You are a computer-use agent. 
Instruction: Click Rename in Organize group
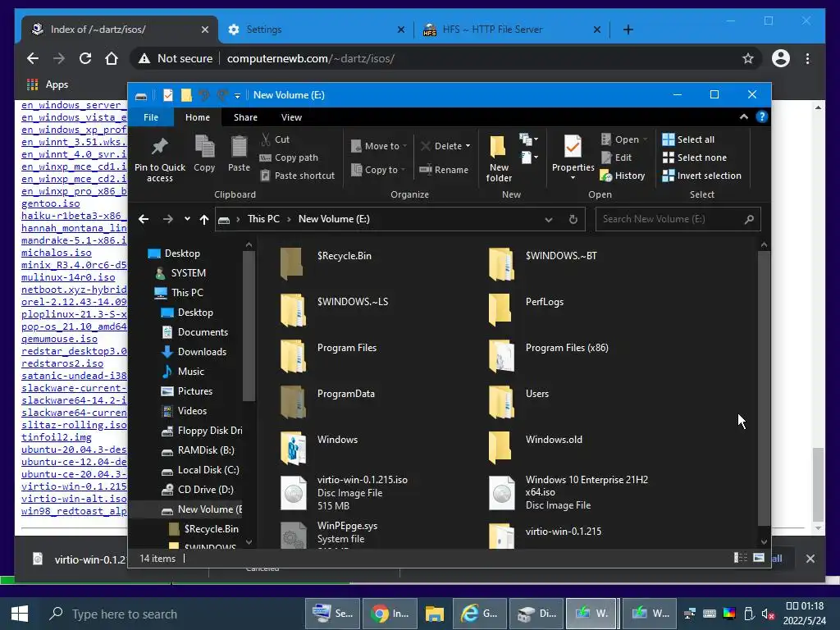[444, 169]
